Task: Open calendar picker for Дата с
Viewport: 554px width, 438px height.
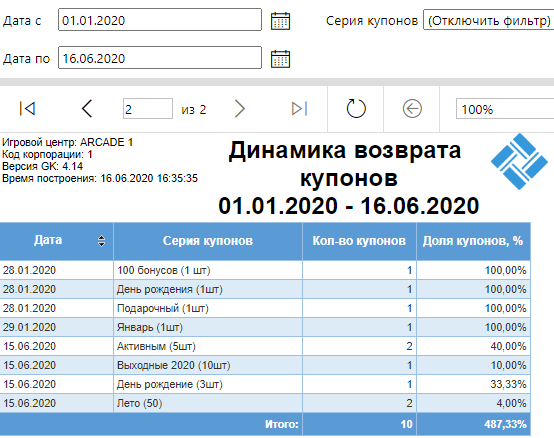Action: 280,21
